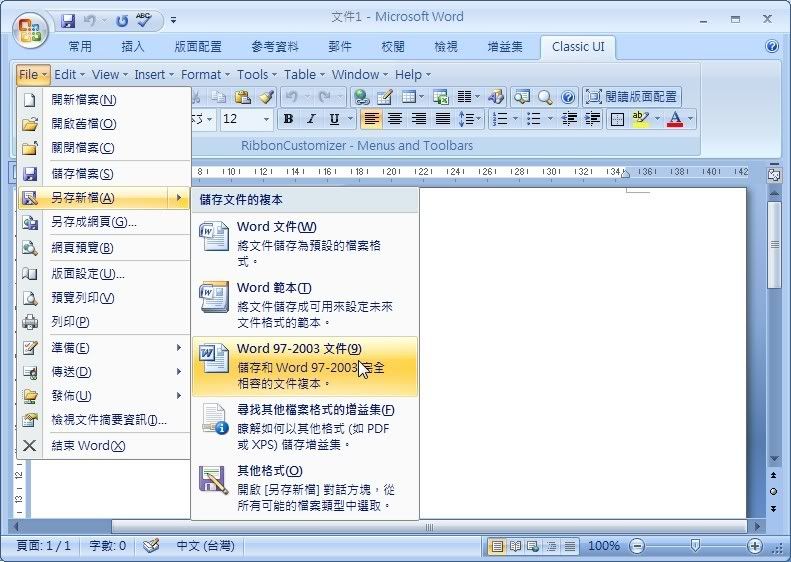Toggle bulleted list
Image resolution: width=791 pixels, height=562 pixels.
tap(534, 119)
